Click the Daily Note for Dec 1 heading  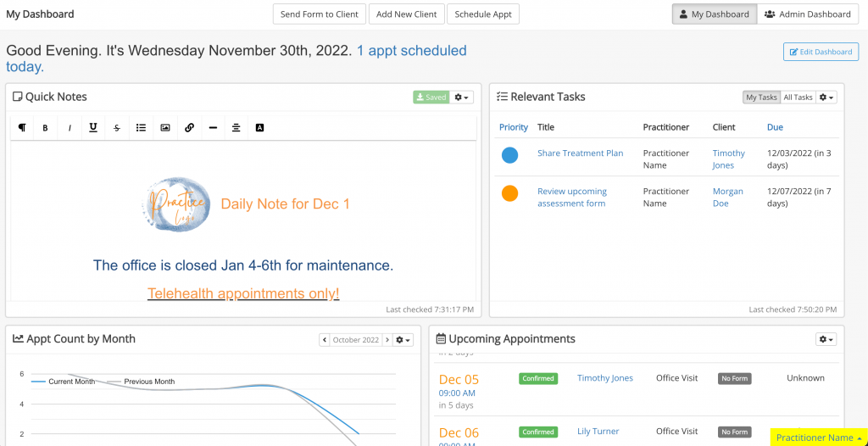tap(285, 203)
